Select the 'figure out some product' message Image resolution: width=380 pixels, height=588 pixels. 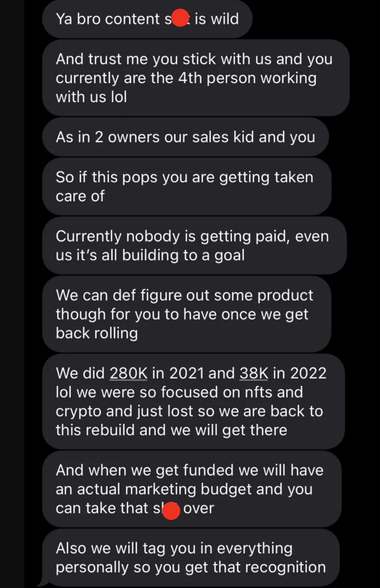pos(186,314)
